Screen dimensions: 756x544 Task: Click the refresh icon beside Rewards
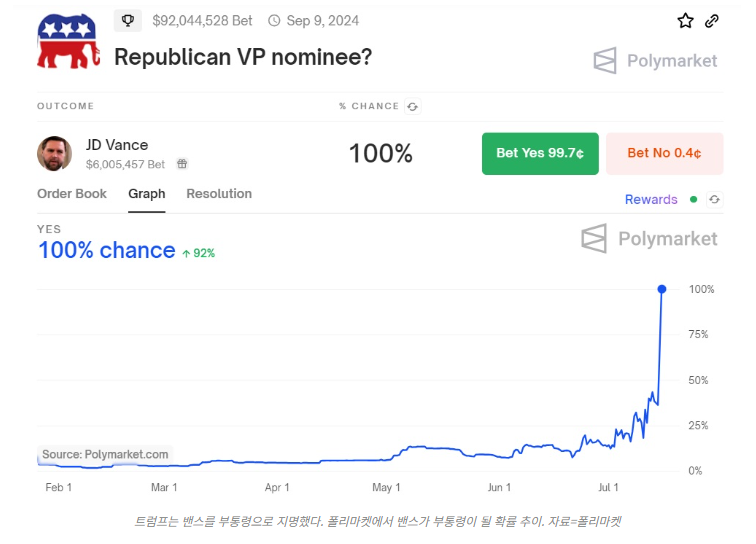point(714,199)
